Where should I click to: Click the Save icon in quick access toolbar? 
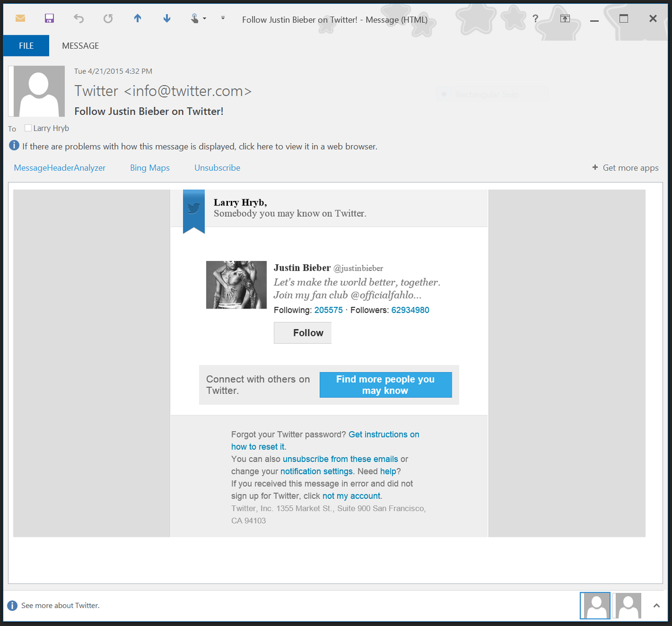(x=49, y=18)
